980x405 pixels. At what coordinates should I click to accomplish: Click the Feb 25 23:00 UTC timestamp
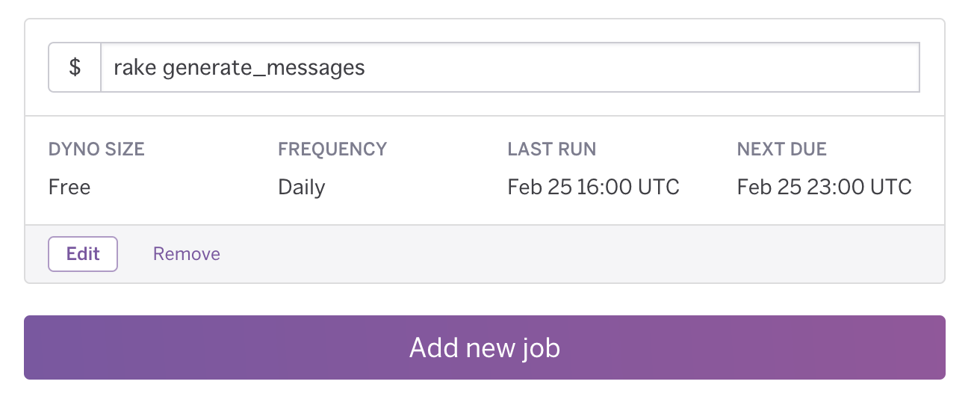click(x=825, y=186)
